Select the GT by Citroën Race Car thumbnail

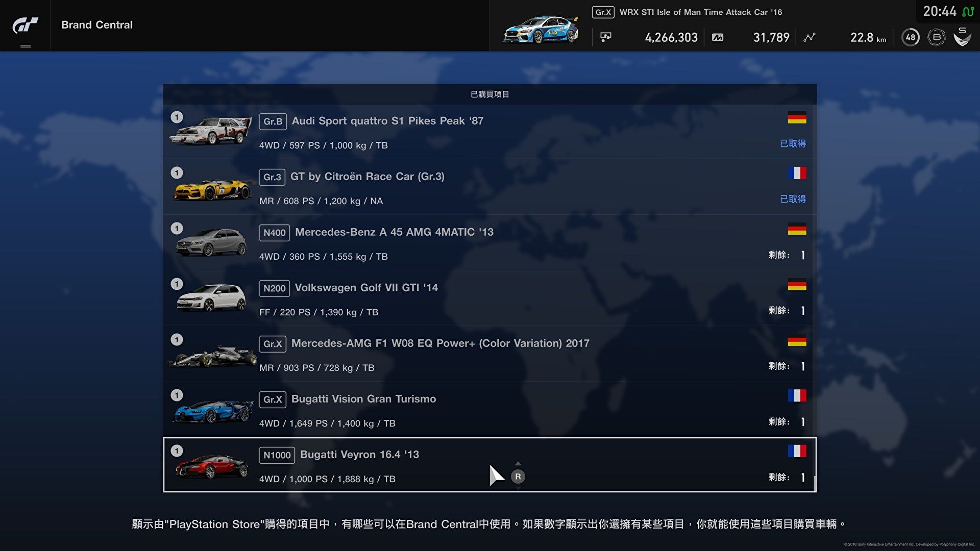(213, 189)
